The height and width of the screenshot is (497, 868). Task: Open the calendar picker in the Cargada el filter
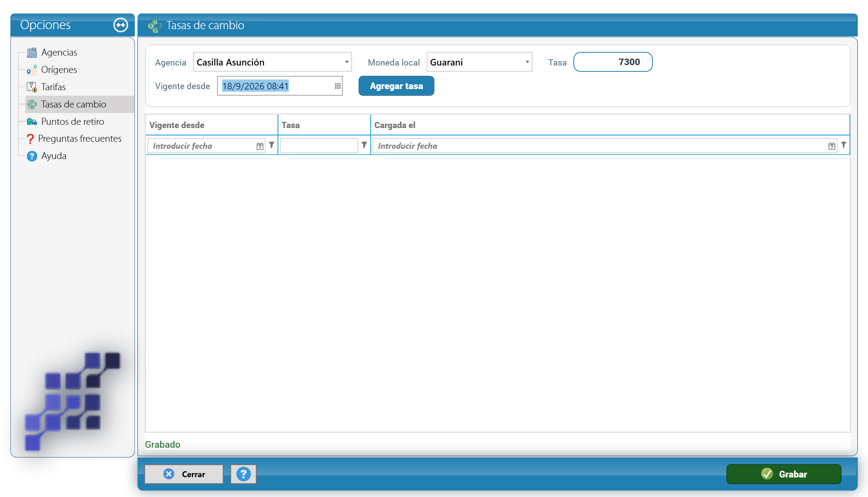click(x=832, y=146)
